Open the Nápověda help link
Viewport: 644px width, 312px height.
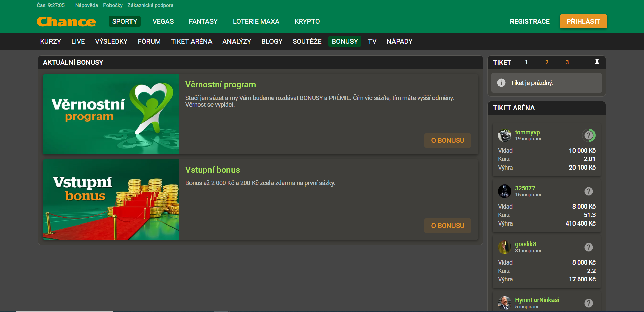coord(86,5)
